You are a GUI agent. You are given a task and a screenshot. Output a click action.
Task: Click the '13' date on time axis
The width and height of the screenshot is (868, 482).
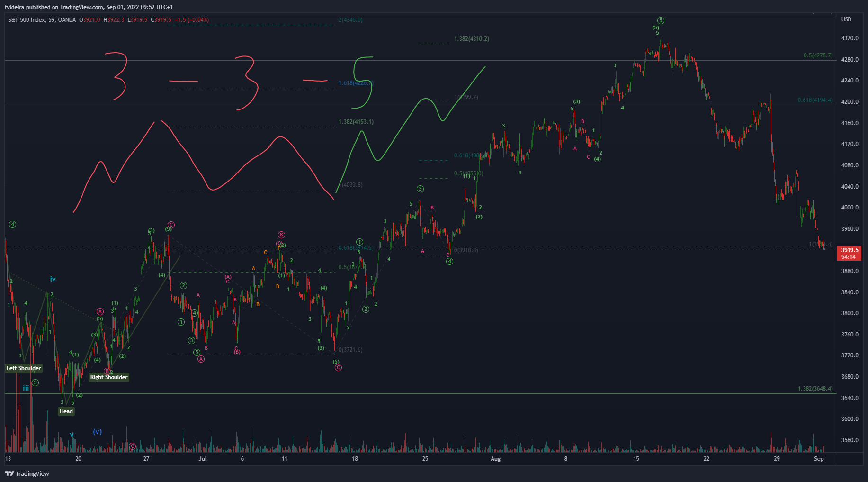(8, 459)
